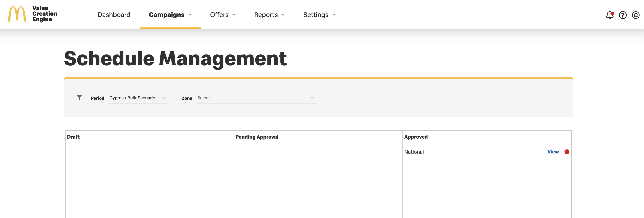This screenshot has width=644, height=218.
Task: Open the notifications bell
Action: pyautogui.click(x=610, y=15)
